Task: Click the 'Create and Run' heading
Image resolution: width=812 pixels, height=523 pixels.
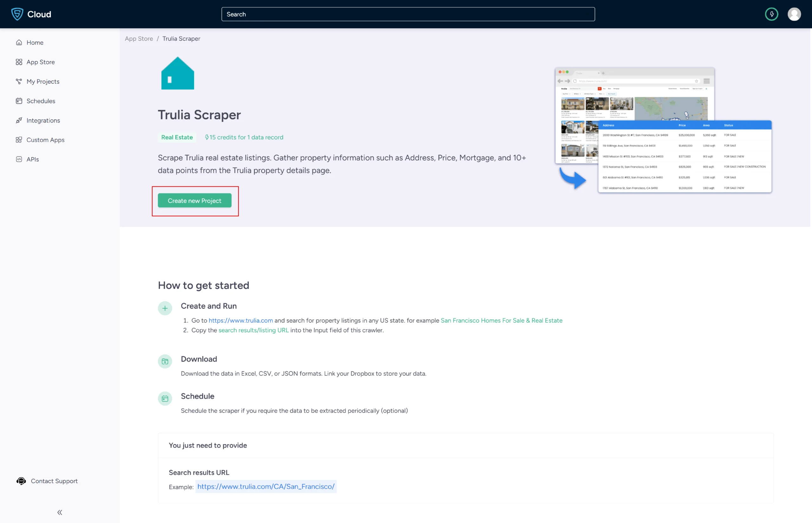Action: (209, 306)
